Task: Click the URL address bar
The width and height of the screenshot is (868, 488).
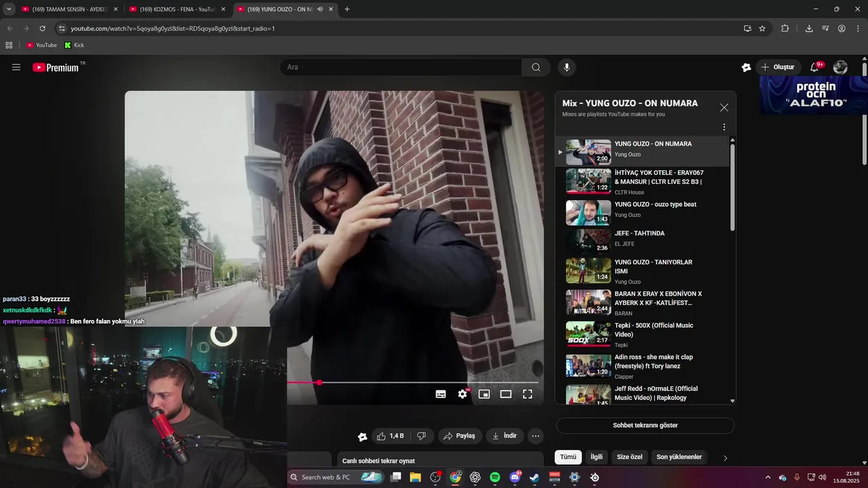Action: pyautogui.click(x=400, y=28)
